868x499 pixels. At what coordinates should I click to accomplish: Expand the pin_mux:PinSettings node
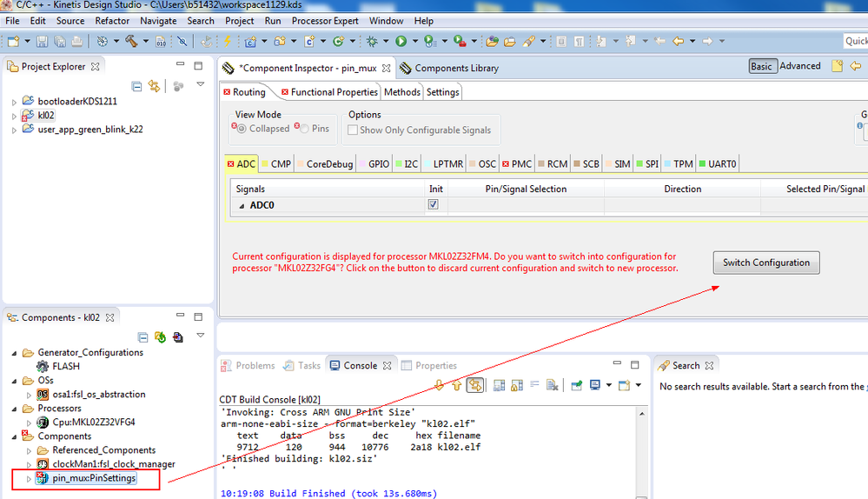pos(29,479)
